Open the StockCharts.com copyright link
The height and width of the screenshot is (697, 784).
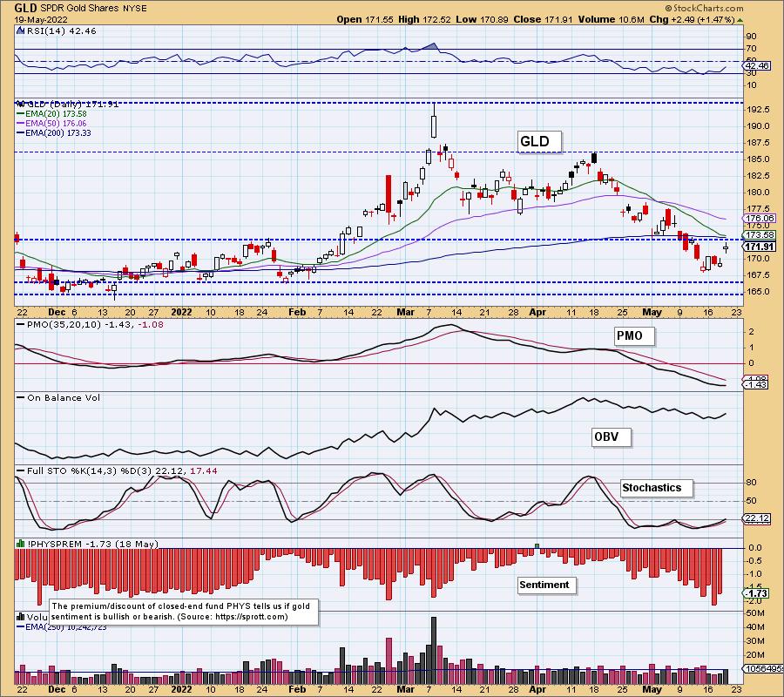point(704,8)
